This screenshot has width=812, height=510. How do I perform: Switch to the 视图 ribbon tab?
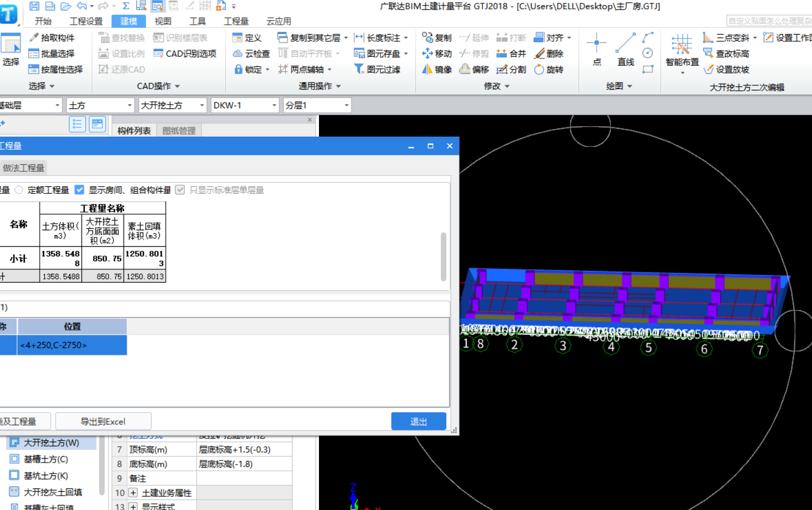pyautogui.click(x=163, y=21)
